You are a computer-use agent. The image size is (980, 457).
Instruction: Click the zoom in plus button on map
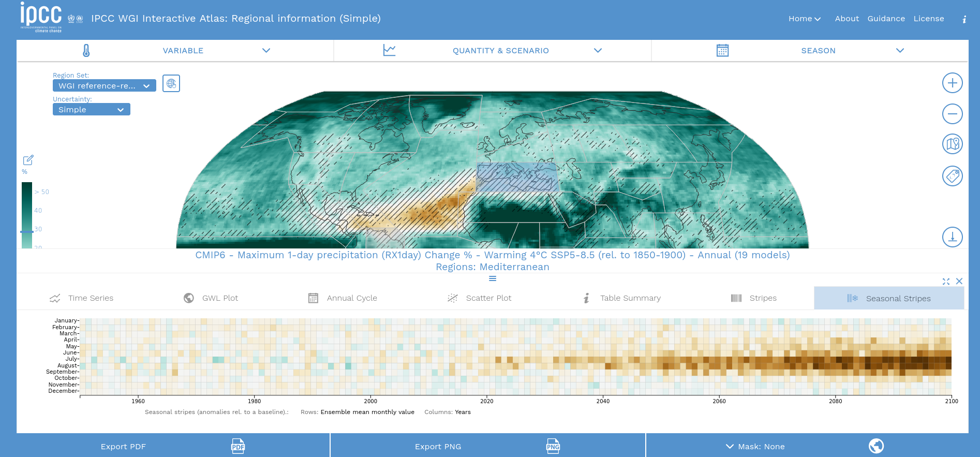coord(952,83)
